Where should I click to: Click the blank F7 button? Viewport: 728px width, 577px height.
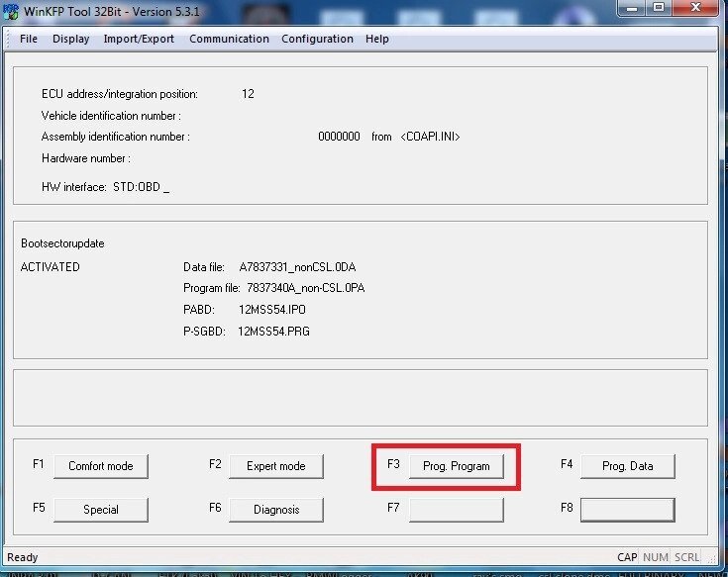point(456,510)
